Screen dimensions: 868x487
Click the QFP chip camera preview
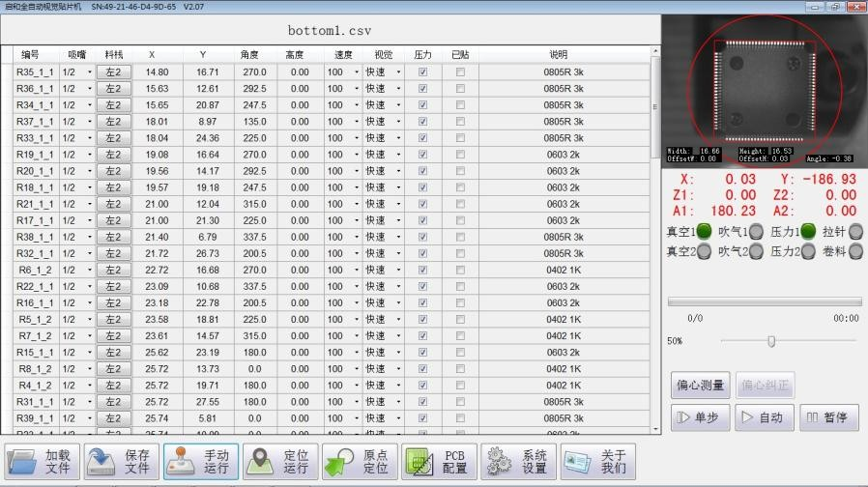[x=765, y=90]
